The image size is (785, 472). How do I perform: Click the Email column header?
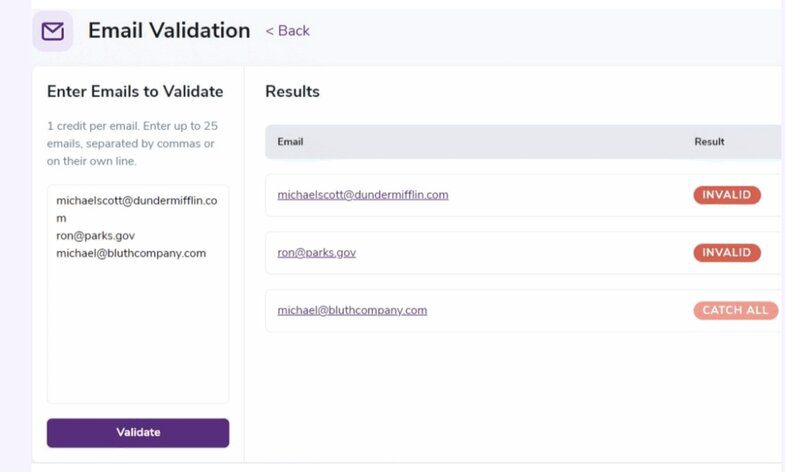click(x=290, y=142)
